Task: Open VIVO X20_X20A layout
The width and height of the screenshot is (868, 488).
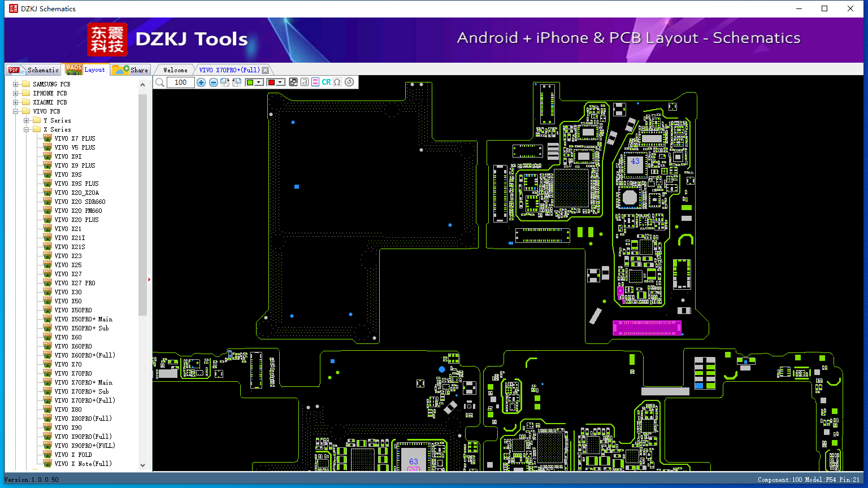Action: click(77, 193)
